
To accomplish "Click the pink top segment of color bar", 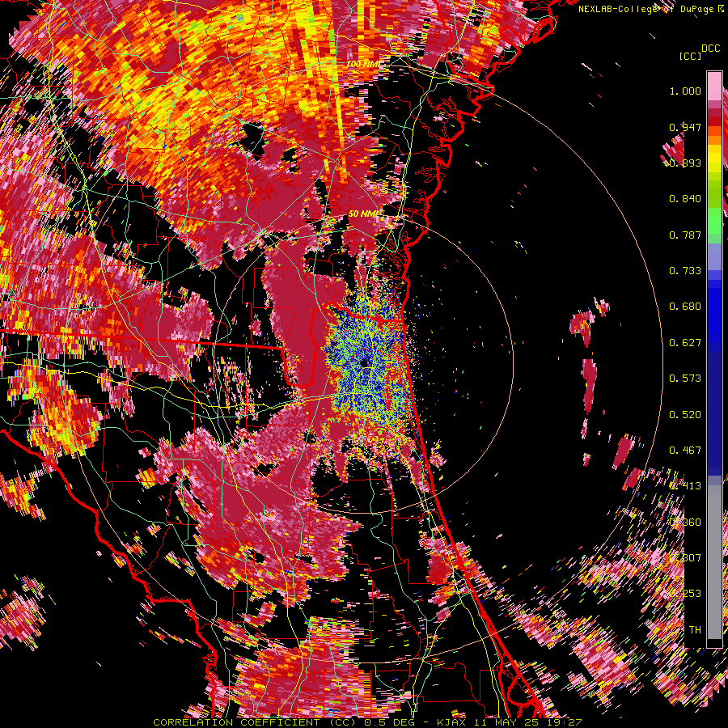I will coord(714,86).
